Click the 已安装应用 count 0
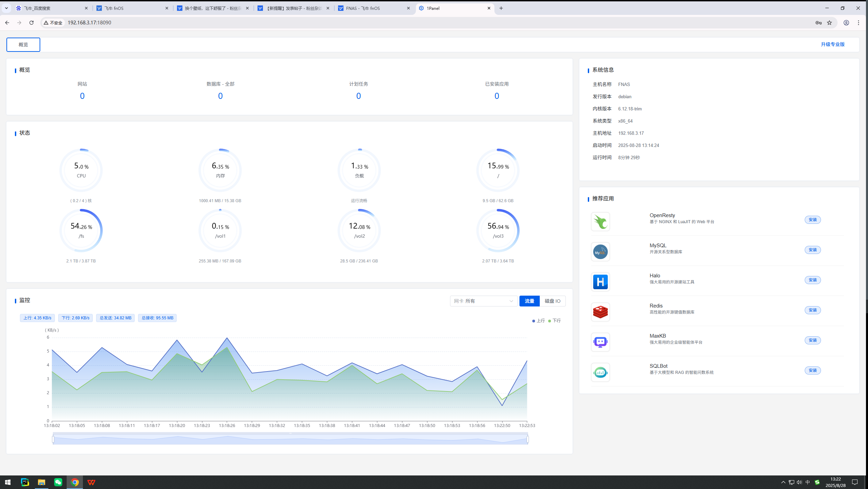 tap(497, 96)
